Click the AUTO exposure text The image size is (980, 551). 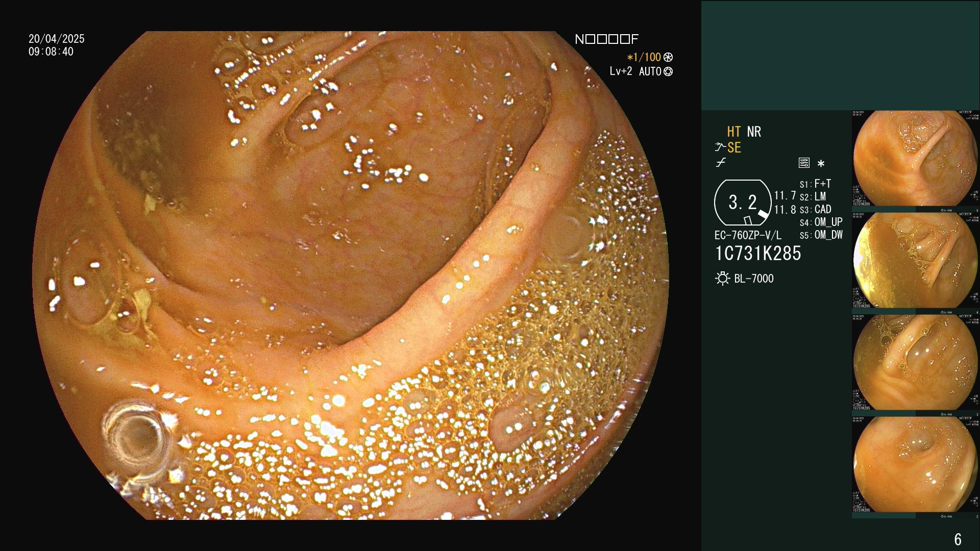pos(650,71)
